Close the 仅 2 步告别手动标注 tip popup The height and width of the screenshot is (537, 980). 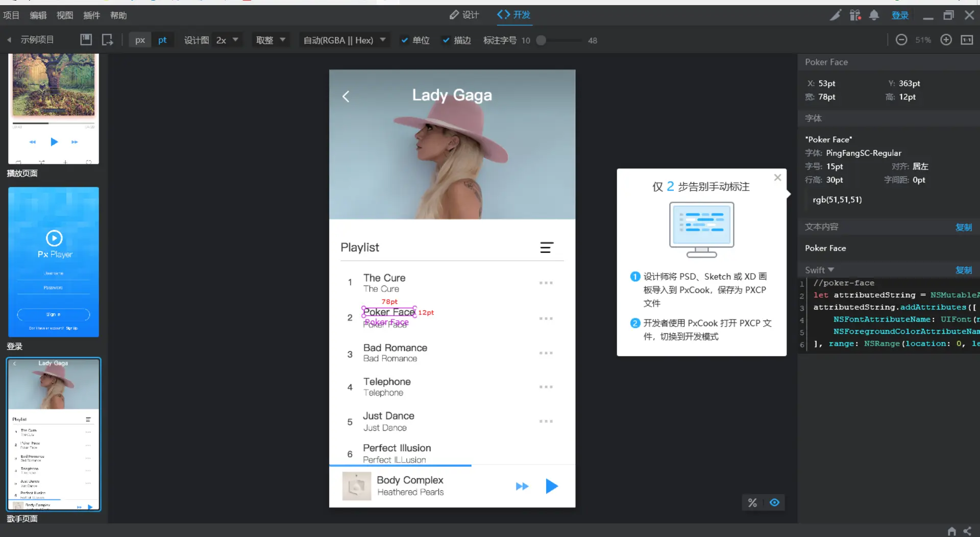tap(777, 178)
